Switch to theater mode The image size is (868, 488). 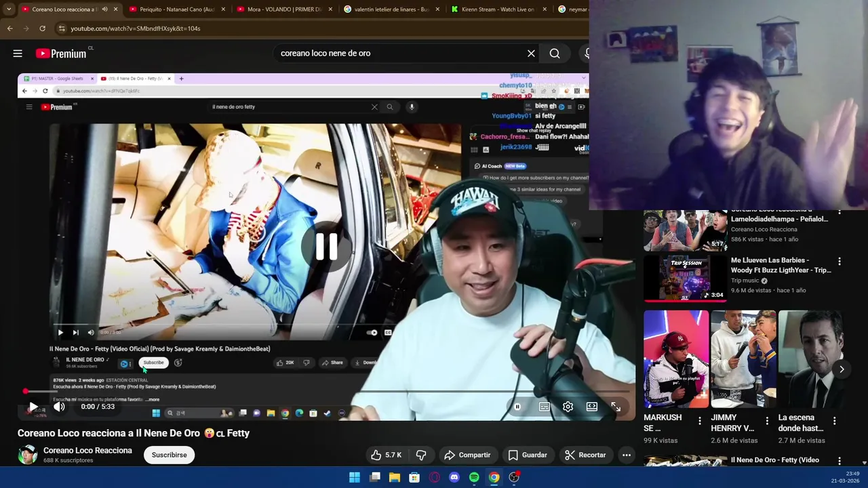click(x=592, y=407)
